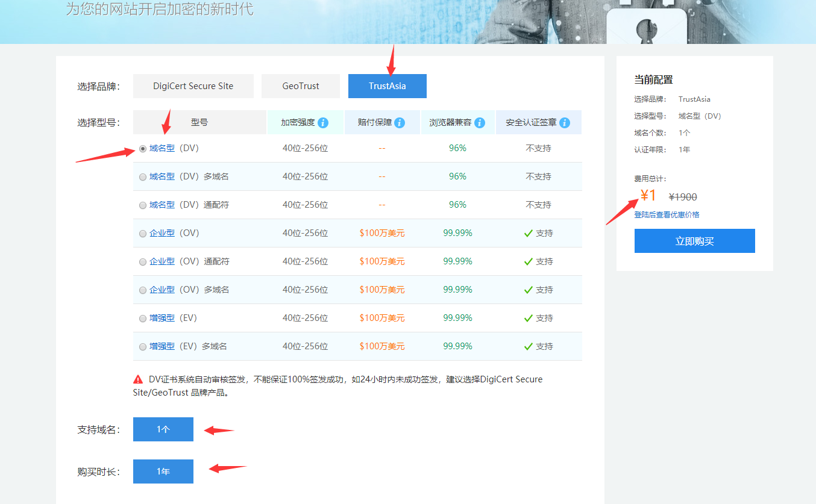This screenshot has height=504, width=816.
Task: Click the 1年 purchase duration button
Action: point(163,471)
